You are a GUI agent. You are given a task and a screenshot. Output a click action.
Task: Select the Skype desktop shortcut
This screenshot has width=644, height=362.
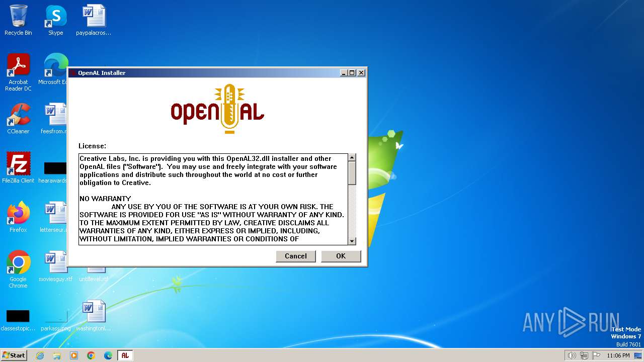click(x=55, y=20)
